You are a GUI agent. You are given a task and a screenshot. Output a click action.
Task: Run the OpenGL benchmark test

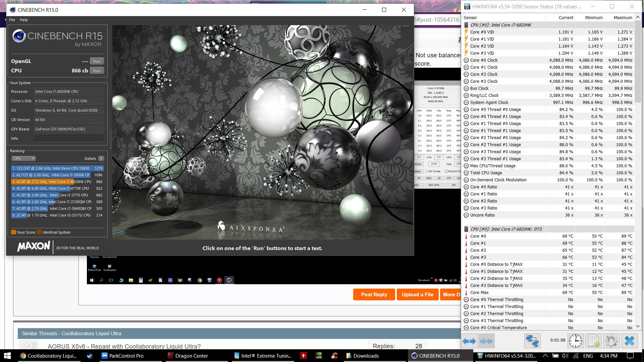(97, 61)
